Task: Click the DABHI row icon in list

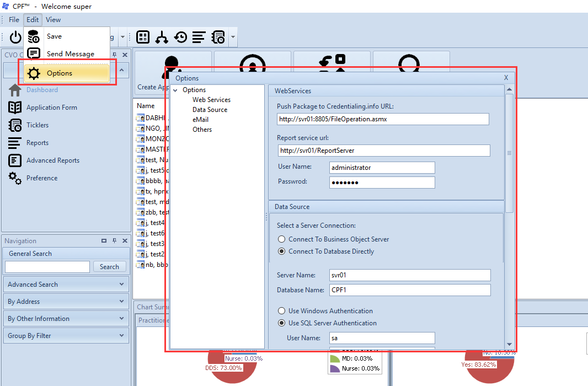Action: pos(140,118)
